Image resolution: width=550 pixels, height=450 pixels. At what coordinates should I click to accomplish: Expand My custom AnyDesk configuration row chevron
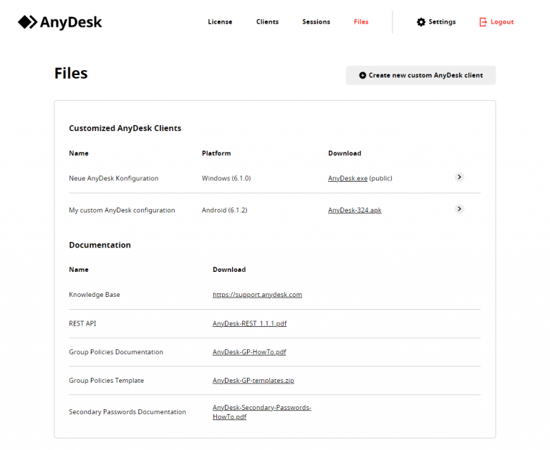point(459,209)
